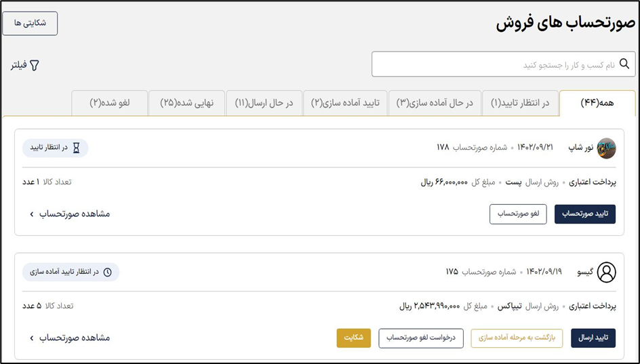Open مشاهده صورتحساب link for invoice ۱۷۸

pyautogui.click(x=69, y=214)
